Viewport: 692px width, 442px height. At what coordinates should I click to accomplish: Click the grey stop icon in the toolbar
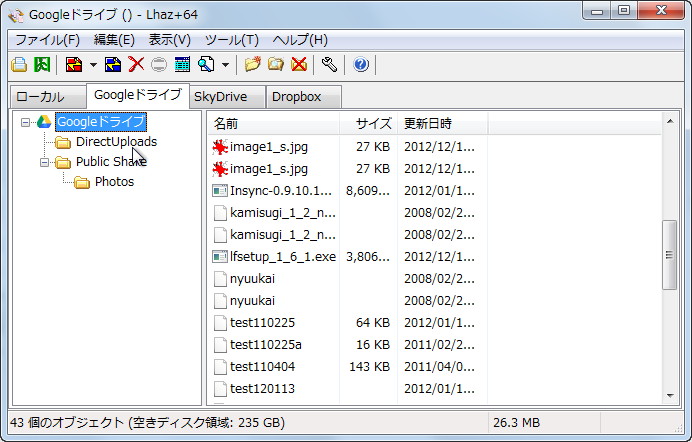pos(159,64)
